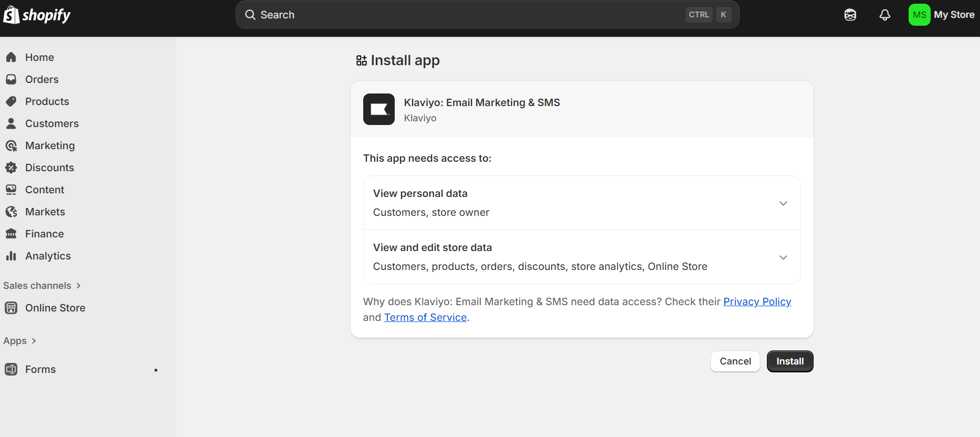Click the Klaviyo app logo
This screenshot has height=437, width=980.
pyautogui.click(x=379, y=109)
